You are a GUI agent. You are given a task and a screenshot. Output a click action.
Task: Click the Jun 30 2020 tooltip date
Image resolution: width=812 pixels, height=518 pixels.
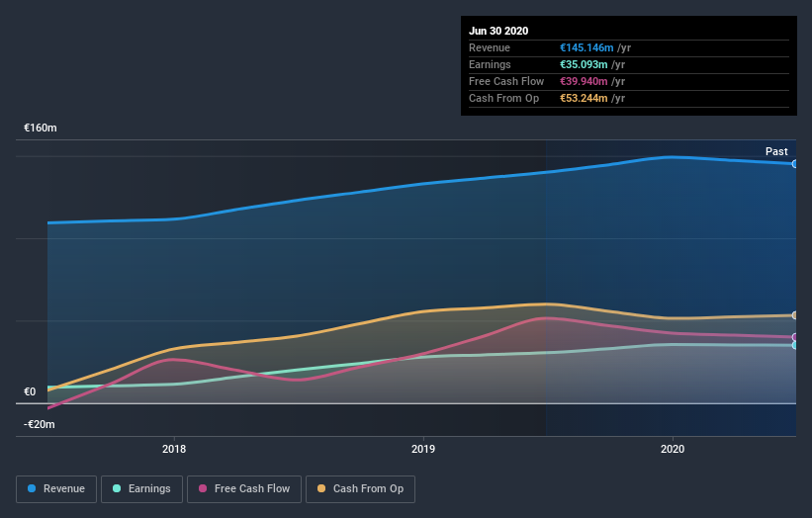click(x=498, y=31)
